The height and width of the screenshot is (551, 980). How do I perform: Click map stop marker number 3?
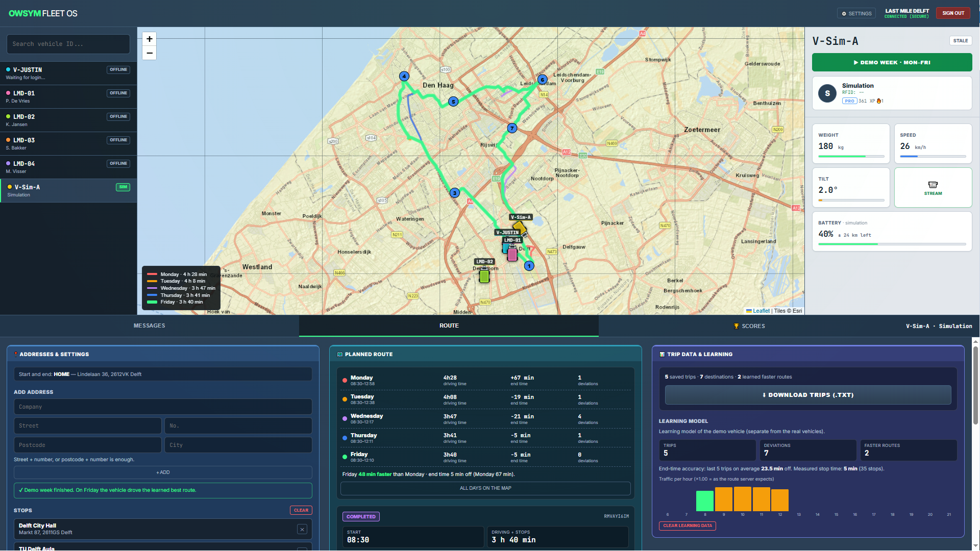tap(454, 193)
